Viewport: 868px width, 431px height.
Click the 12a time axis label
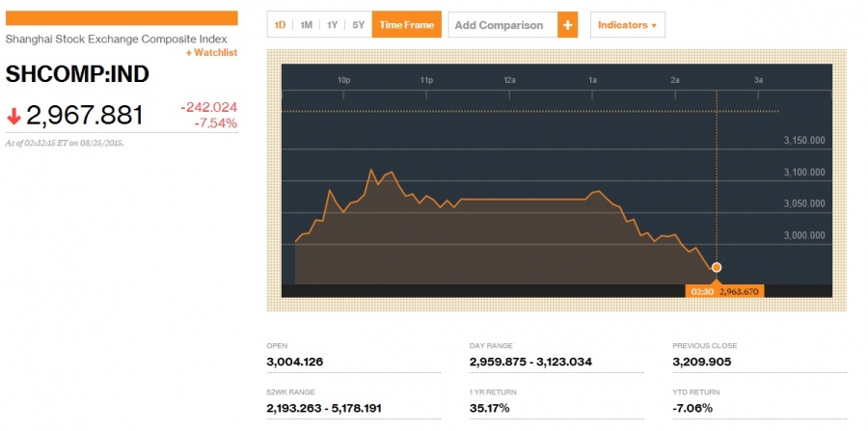[x=509, y=80]
